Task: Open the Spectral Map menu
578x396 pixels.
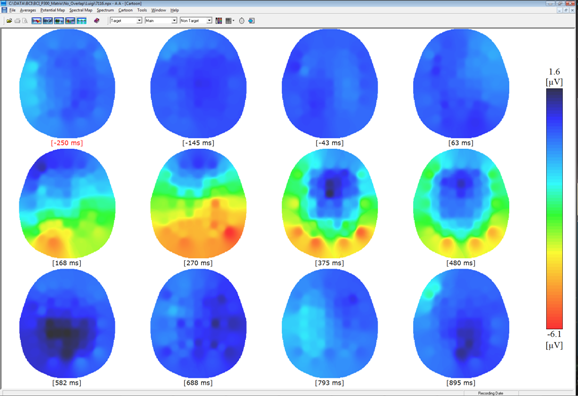Action: (x=81, y=10)
